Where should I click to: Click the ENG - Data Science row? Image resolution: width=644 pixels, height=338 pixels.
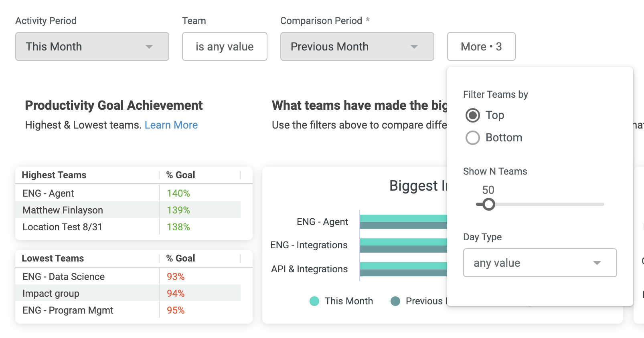[128, 276]
